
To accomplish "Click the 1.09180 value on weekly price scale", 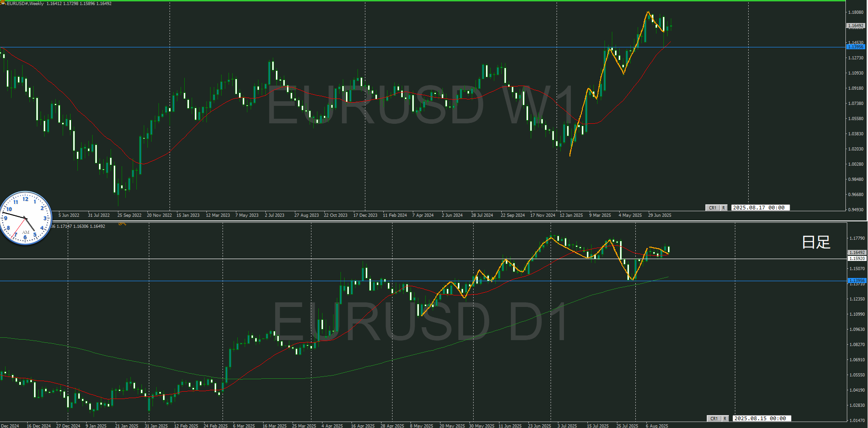I will point(856,88).
